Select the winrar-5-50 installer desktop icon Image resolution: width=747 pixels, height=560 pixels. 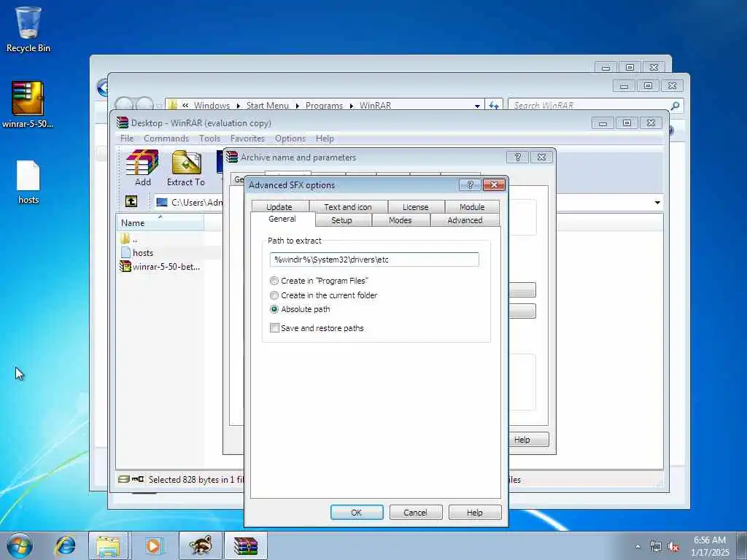28,105
